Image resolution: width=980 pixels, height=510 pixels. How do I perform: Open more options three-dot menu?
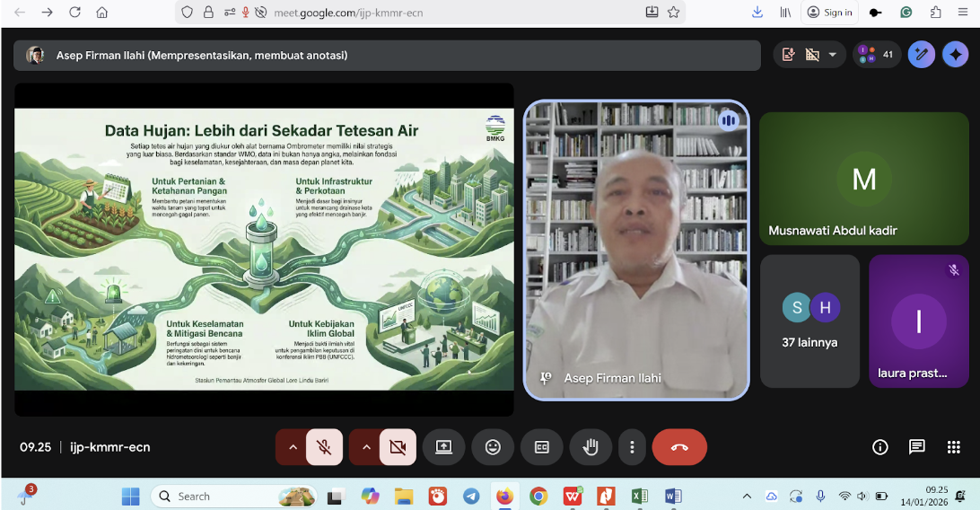click(x=633, y=447)
